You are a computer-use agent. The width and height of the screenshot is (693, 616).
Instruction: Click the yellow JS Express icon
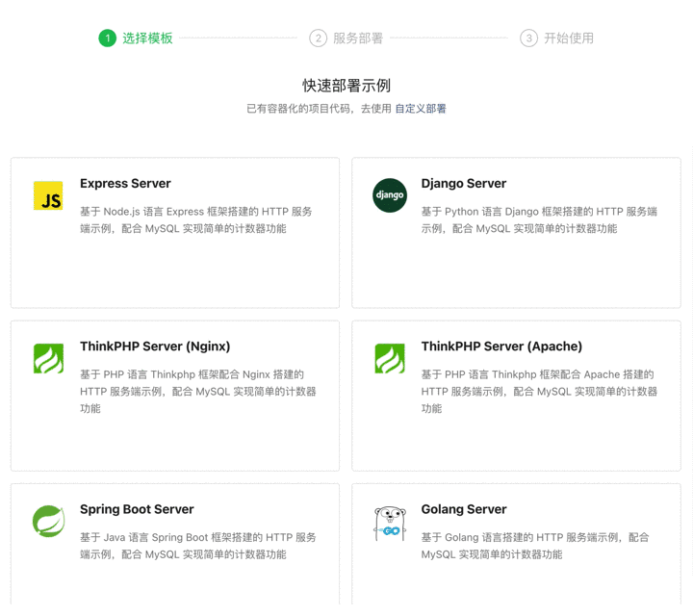(48, 195)
